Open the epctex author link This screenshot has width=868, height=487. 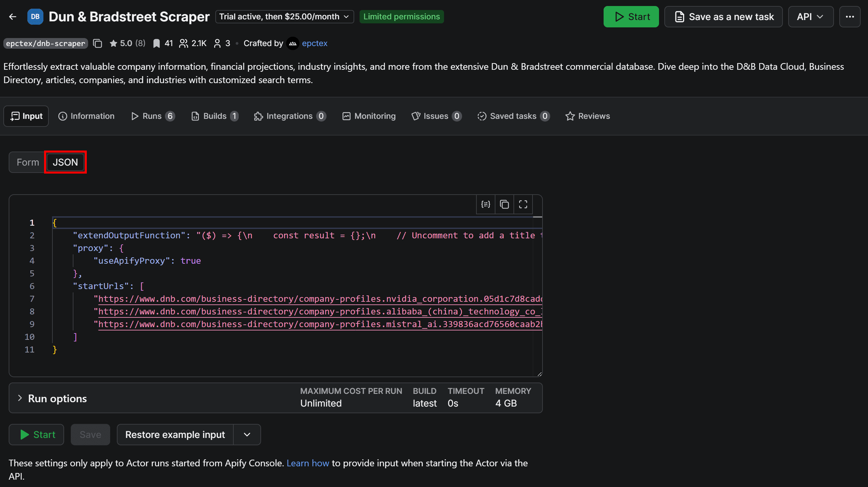(x=314, y=43)
